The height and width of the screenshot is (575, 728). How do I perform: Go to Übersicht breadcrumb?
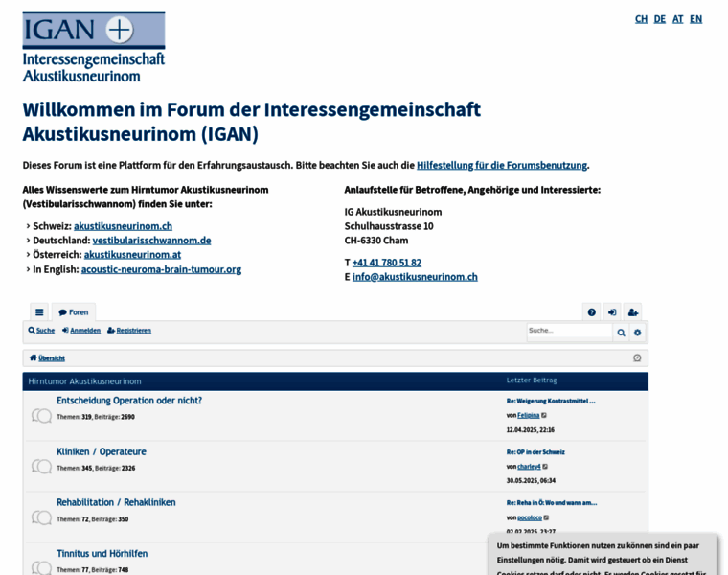(52, 358)
